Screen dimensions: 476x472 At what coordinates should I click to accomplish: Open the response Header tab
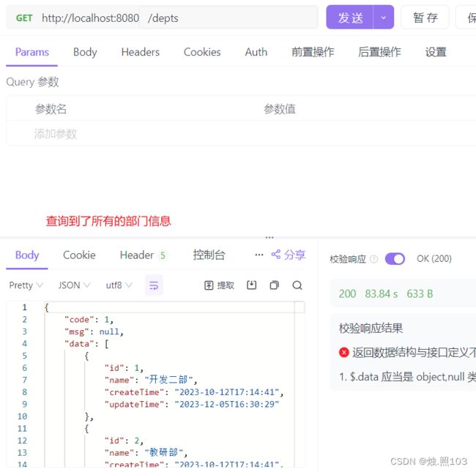pyautogui.click(x=143, y=255)
